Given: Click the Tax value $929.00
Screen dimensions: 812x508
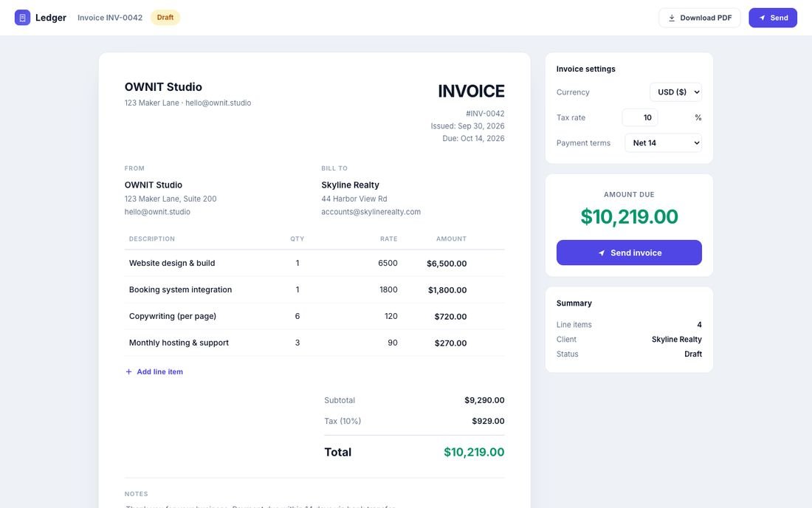Looking at the screenshot, I should (x=488, y=421).
